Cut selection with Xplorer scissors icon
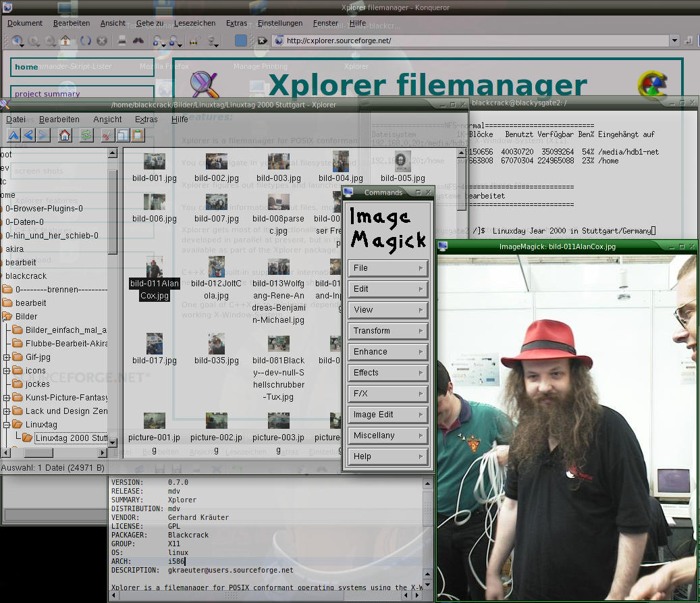Viewport: 700px width, 603px height. click(x=107, y=135)
